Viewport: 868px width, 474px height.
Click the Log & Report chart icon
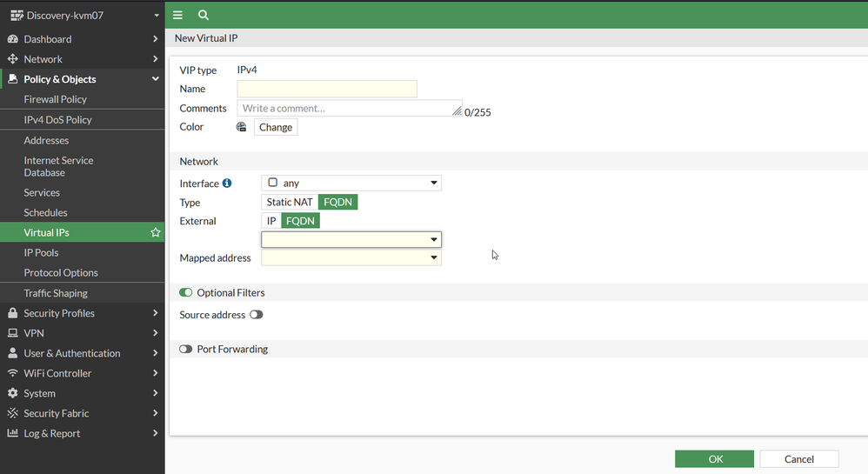[13, 432]
